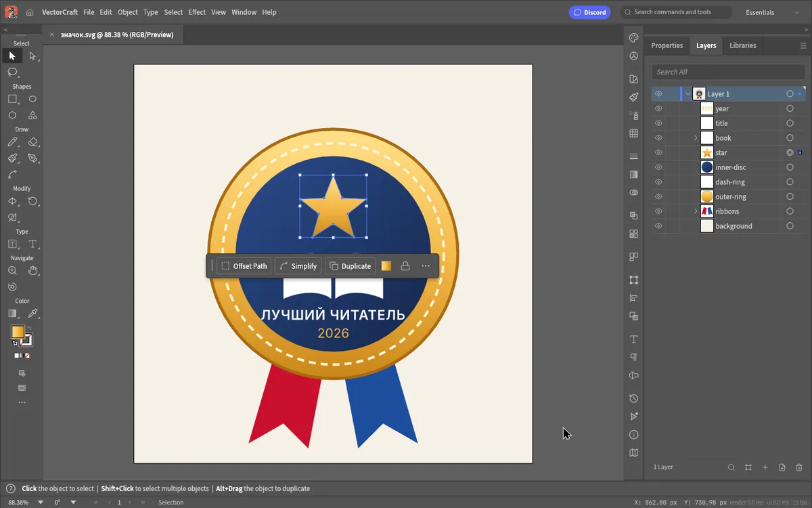Switch to the Properties tab
812x508 pixels.
[x=667, y=45]
